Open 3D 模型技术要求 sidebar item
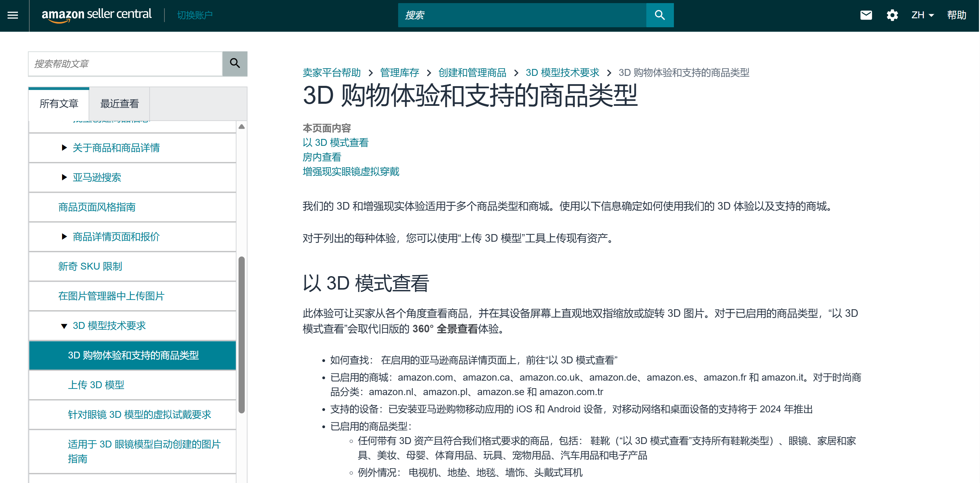 tap(109, 326)
